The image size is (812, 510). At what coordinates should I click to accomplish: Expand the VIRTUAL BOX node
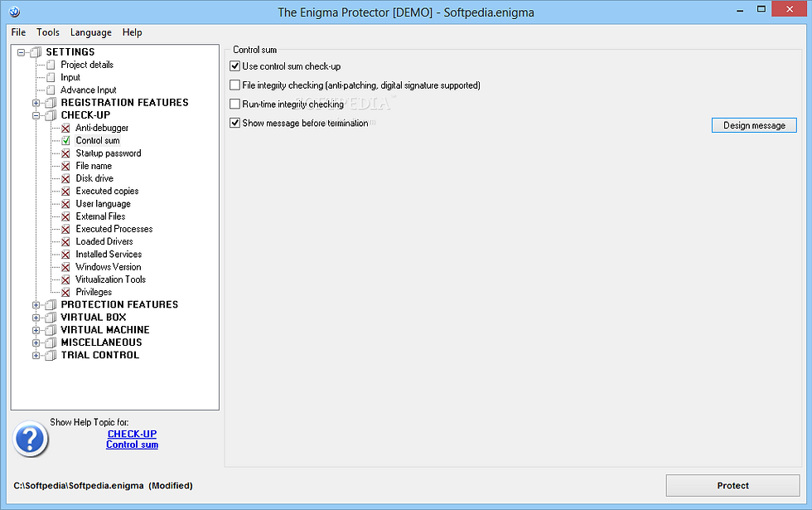pos(36,317)
